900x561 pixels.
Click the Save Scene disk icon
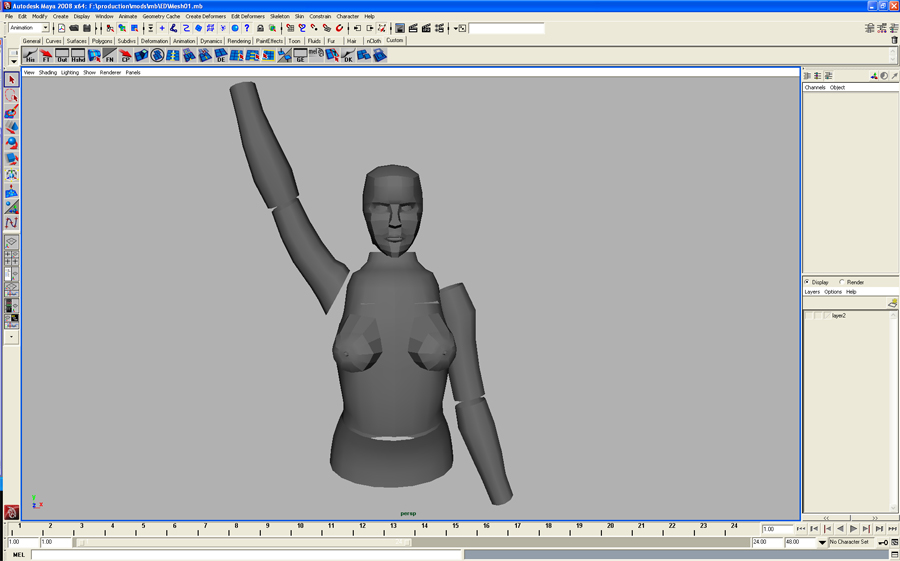(x=87, y=28)
